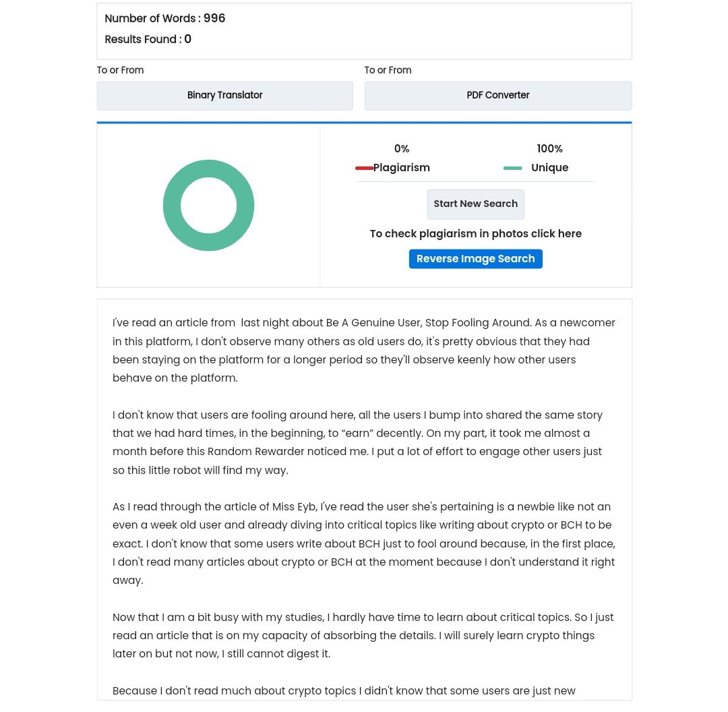728x712 pixels.
Task: Click the red Plagiarism legend line
Action: coord(364,168)
